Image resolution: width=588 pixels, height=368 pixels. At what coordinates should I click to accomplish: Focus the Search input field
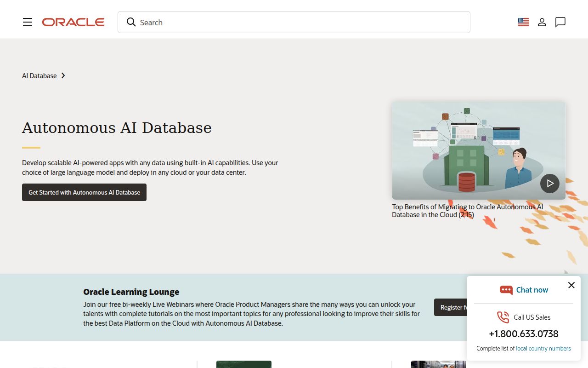(294, 22)
